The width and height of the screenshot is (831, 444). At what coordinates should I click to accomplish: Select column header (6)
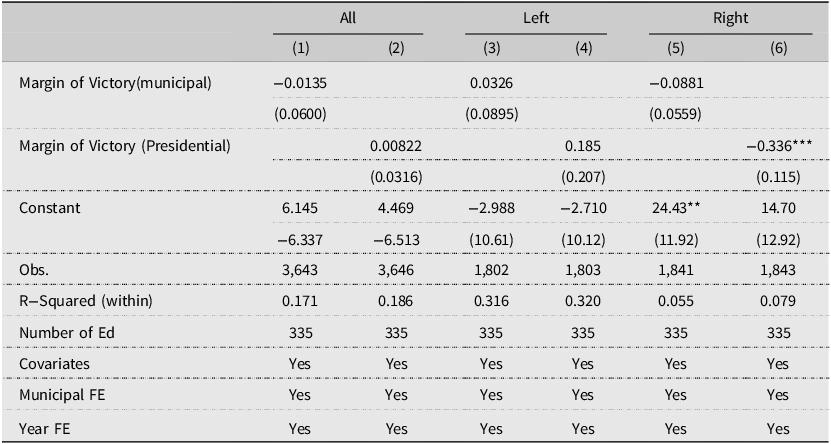click(x=779, y=49)
